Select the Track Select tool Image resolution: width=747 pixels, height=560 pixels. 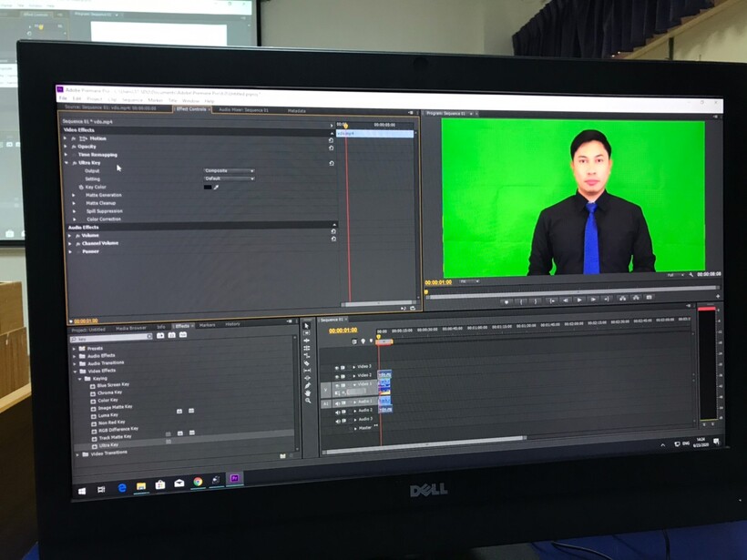[307, 333]
